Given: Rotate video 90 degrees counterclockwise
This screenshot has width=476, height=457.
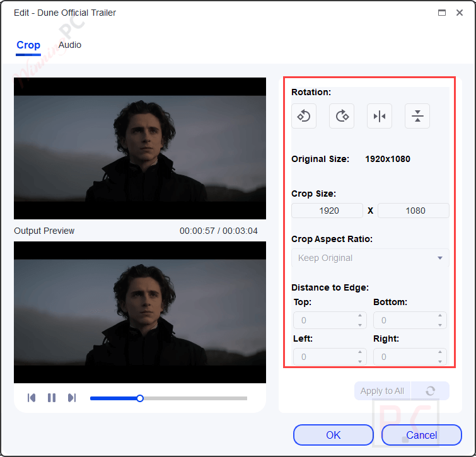Looking at the screenshot, I should tap(304, 116).
